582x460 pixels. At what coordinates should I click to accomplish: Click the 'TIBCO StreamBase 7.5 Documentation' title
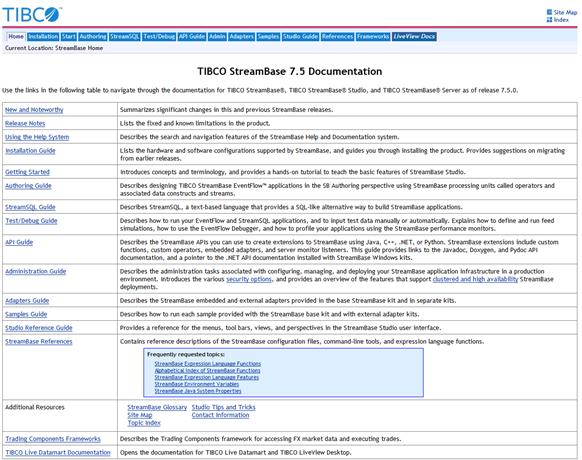[x=290, y=71]
